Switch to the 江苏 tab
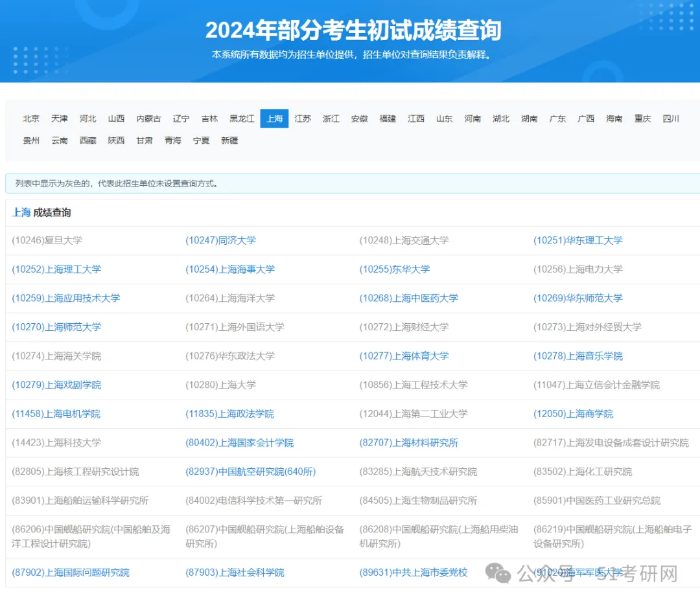Image resolution: width=700 pixels, height=601 pixels. pyautogui.click(x=303, y=119)
